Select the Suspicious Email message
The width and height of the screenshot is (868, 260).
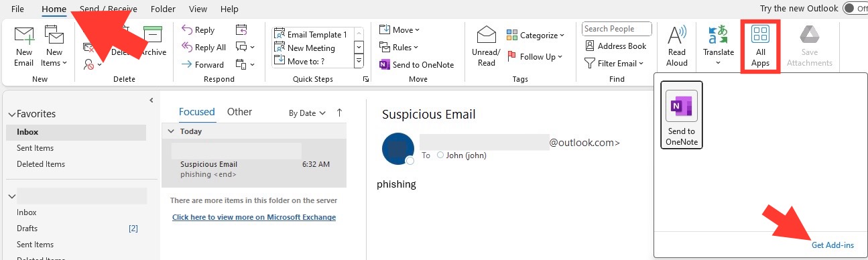coord(254,163)
